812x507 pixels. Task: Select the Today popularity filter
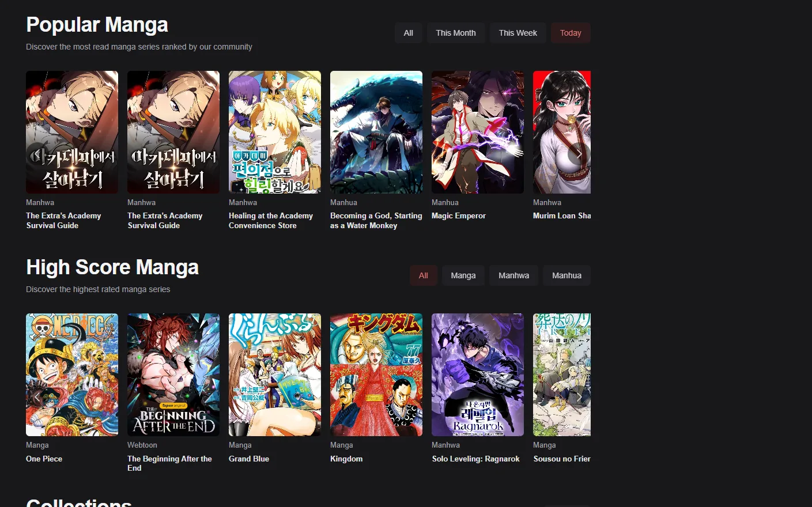point(571,33)
